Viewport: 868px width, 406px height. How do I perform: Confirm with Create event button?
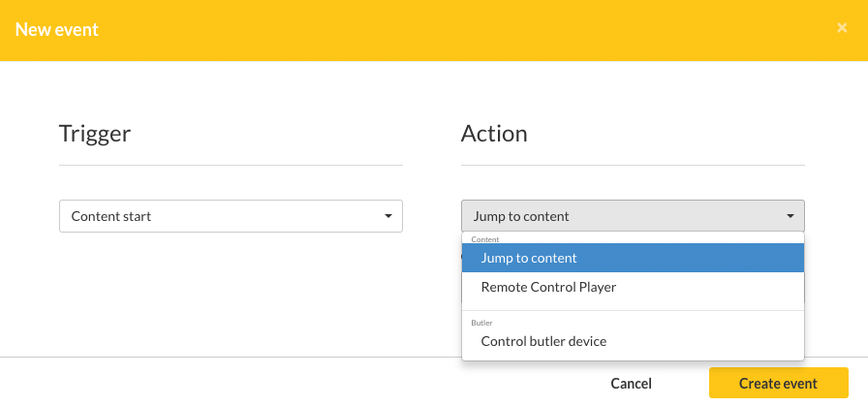778,383
